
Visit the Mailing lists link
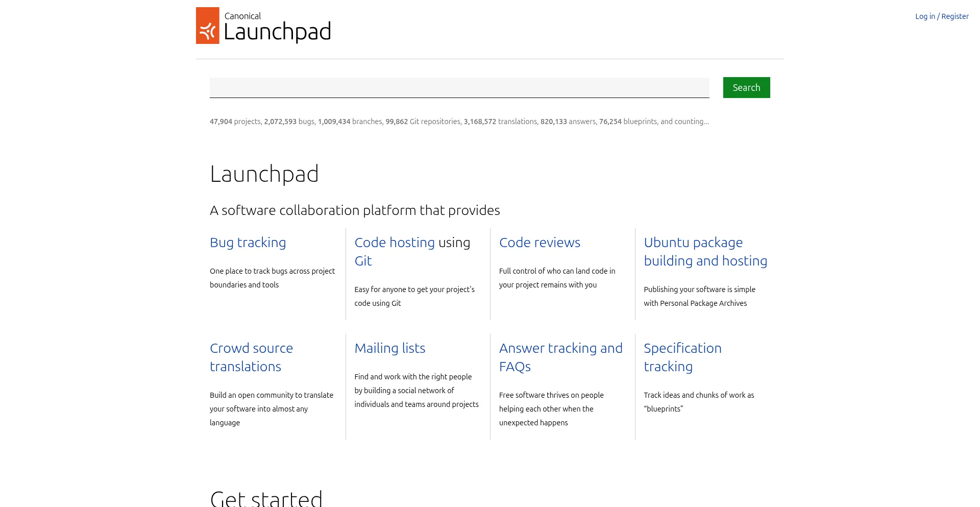click(x=389, y=348)
